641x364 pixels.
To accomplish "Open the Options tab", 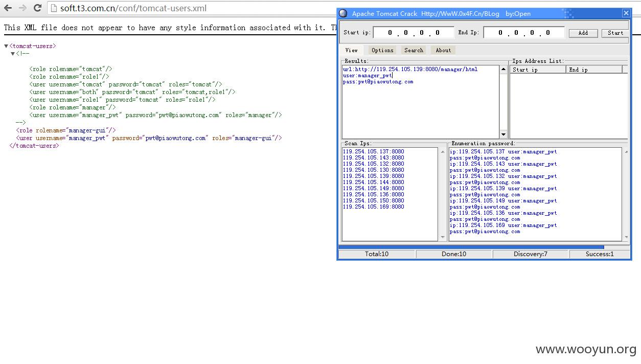I will (x=382, y=50).
